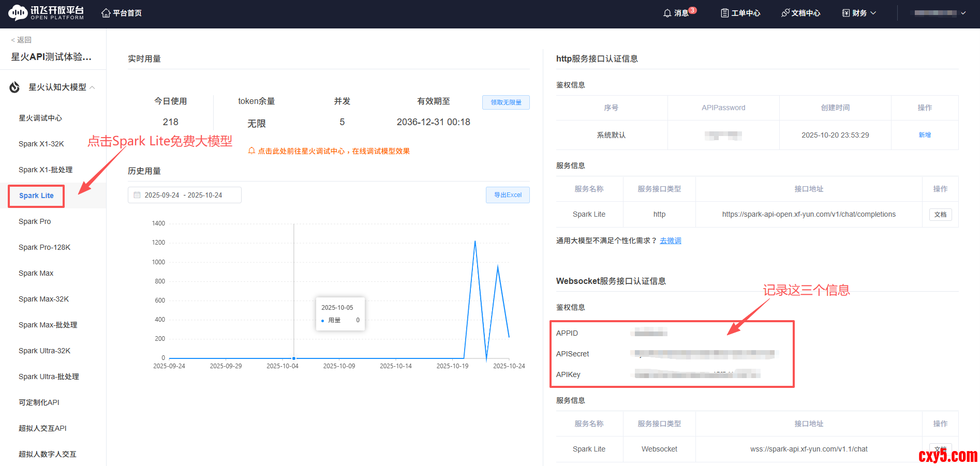Open the 消息 notification bell
Viewport: 980px width, 466px height.
pyautogui.click(x=667, y=13)
